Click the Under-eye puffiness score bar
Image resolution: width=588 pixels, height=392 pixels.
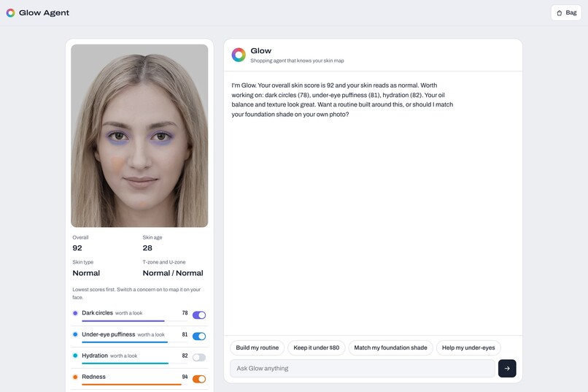(134, 342)
